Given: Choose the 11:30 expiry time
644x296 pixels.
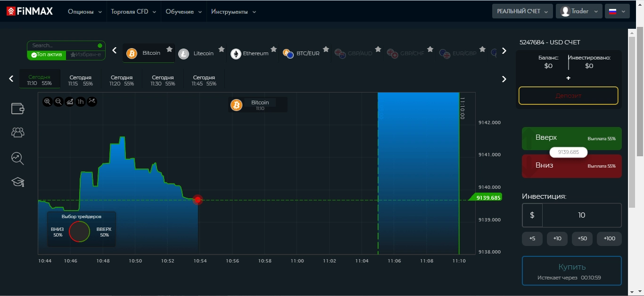Looking at the screenshot, I should tap(163, 80).
